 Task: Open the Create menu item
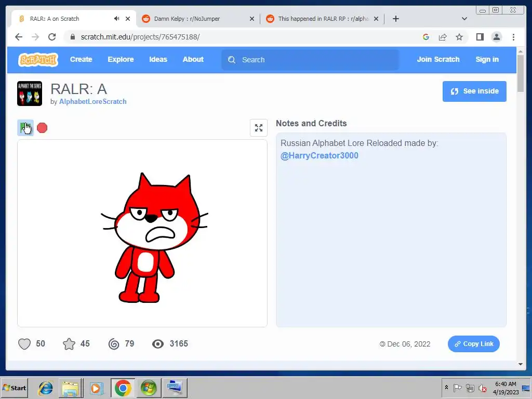[x=81, y=59]
